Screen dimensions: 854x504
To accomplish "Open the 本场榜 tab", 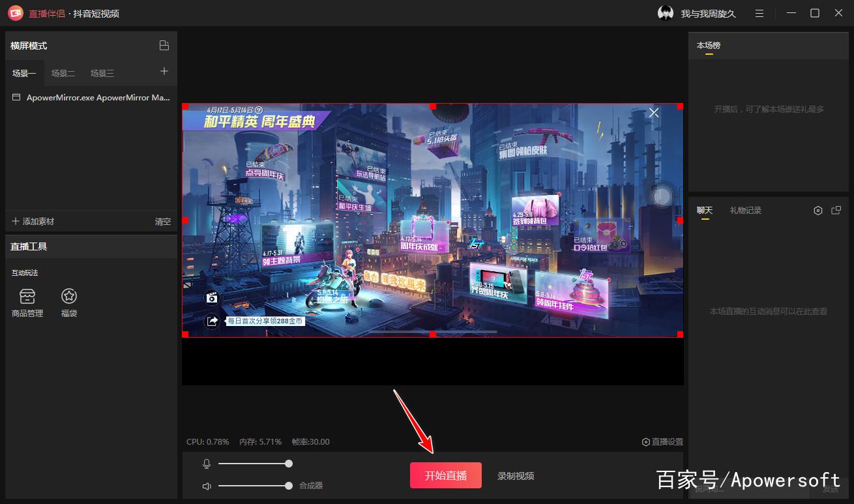I will (x=709, y=46).
